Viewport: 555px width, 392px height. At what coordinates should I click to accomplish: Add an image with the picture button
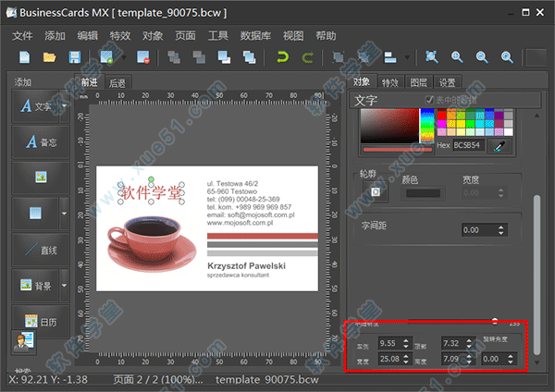pos(41,177)
